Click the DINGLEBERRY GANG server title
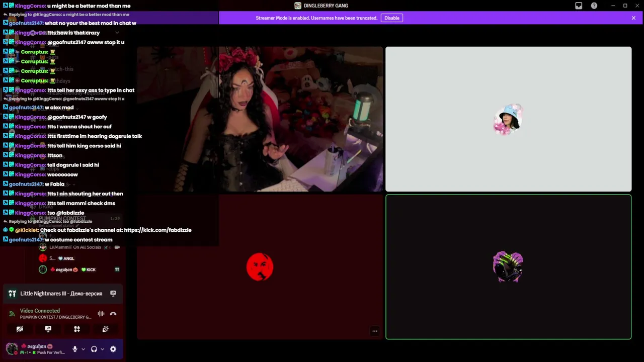Image resolution: width=644 pixels, height=362 pixels. coord(326,6)
